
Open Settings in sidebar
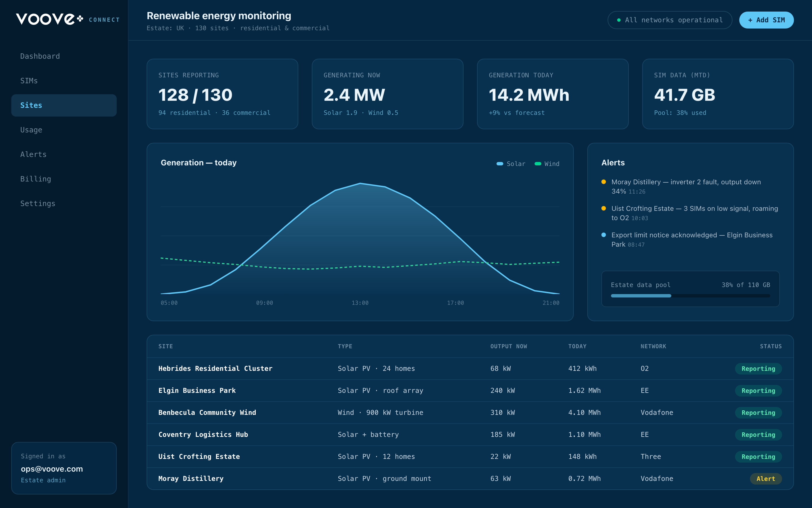(64, 203)
